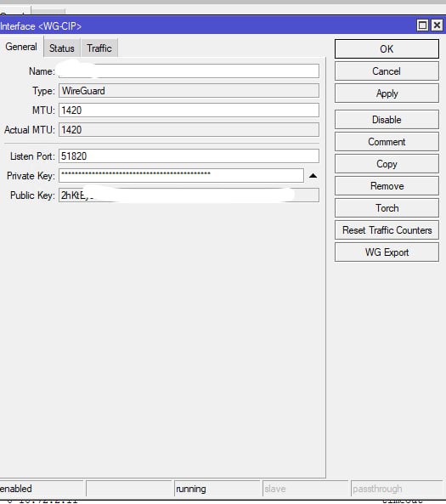
Task: Click the Type field showing WireGuard
Action: point(189,91)
